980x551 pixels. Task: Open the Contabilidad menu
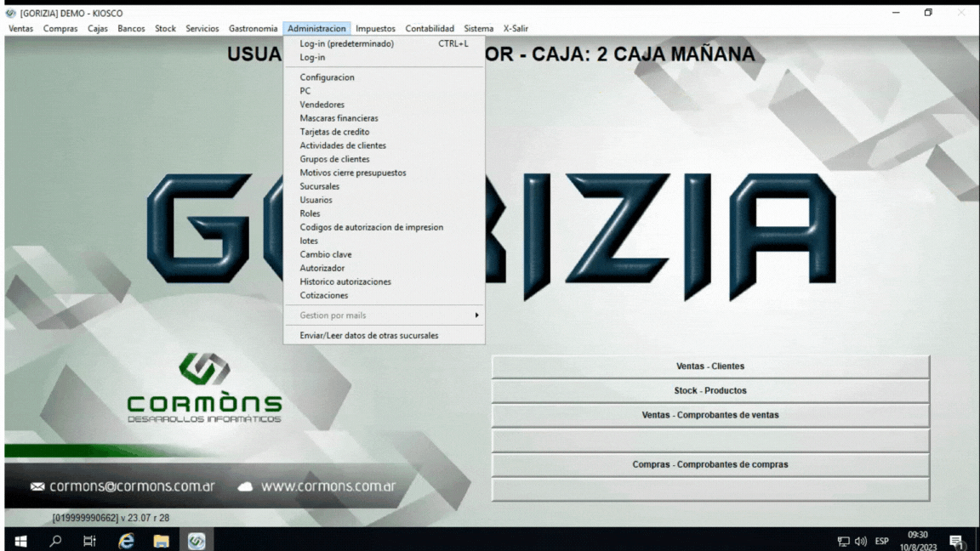click(430, 29)
